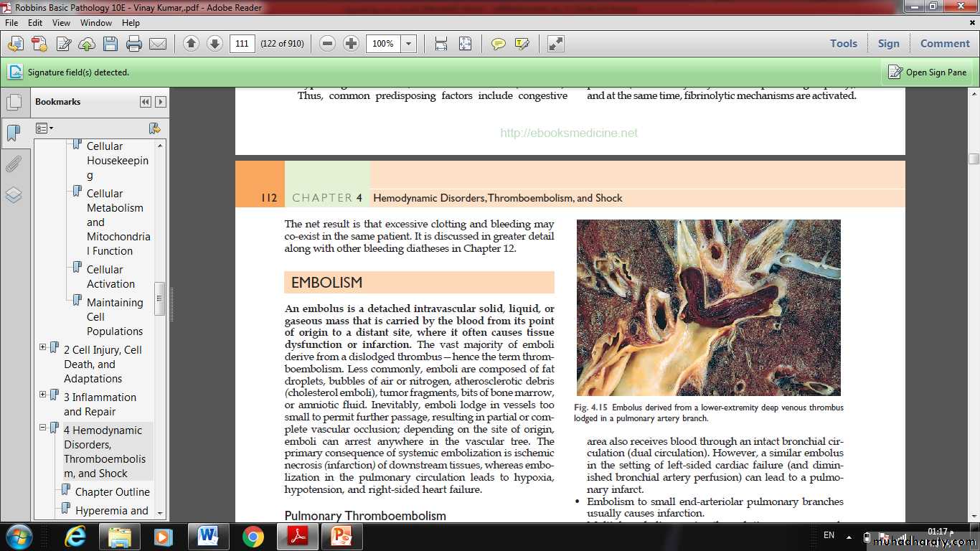Expand the 2 Cell Injury bookmark
This screenshot has width=980, height=551.
tap(43, 347)
